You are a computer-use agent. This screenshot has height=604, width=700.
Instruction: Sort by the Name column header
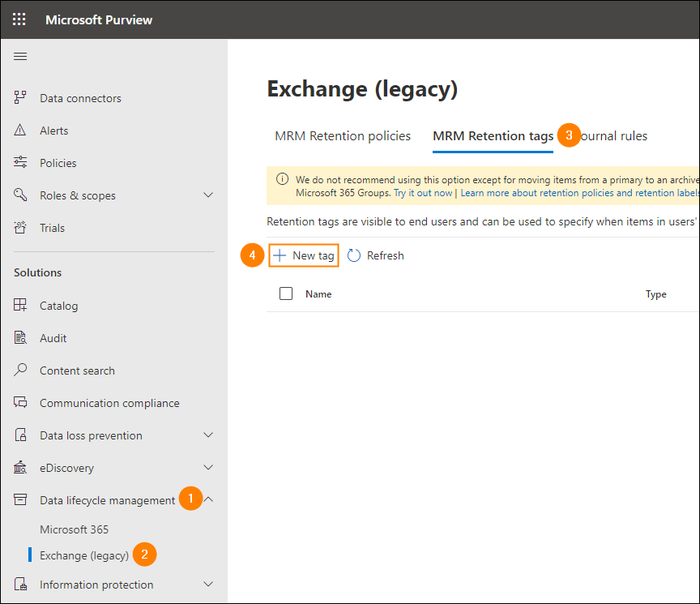[x=318, y=294]
